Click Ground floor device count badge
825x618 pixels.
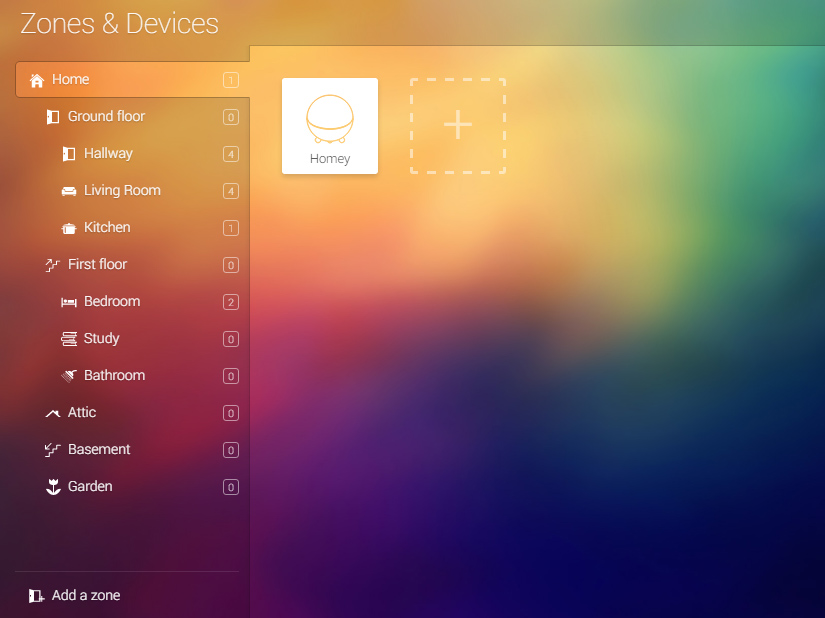pyautogui.click(x=230, y=117)
